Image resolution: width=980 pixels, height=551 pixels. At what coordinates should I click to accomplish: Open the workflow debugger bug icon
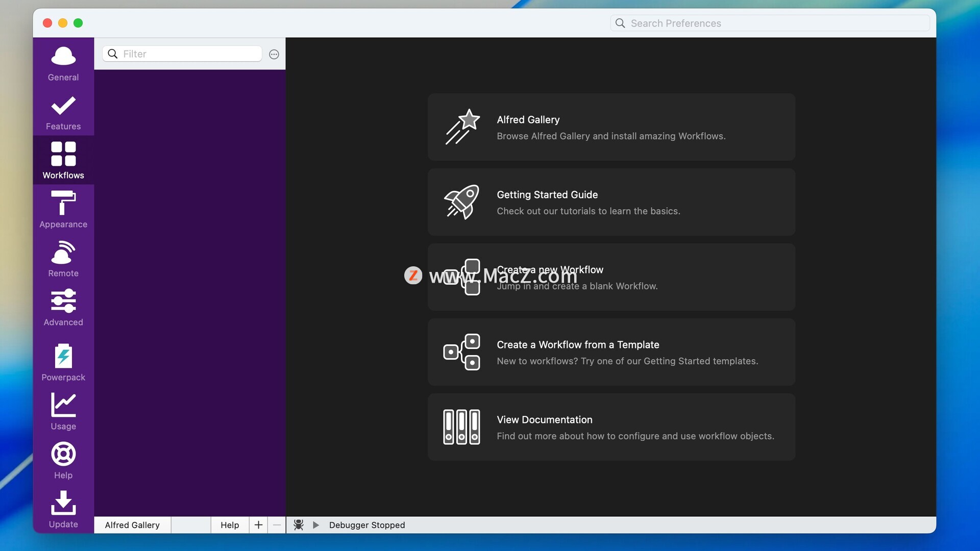click(x=299, y=525)
